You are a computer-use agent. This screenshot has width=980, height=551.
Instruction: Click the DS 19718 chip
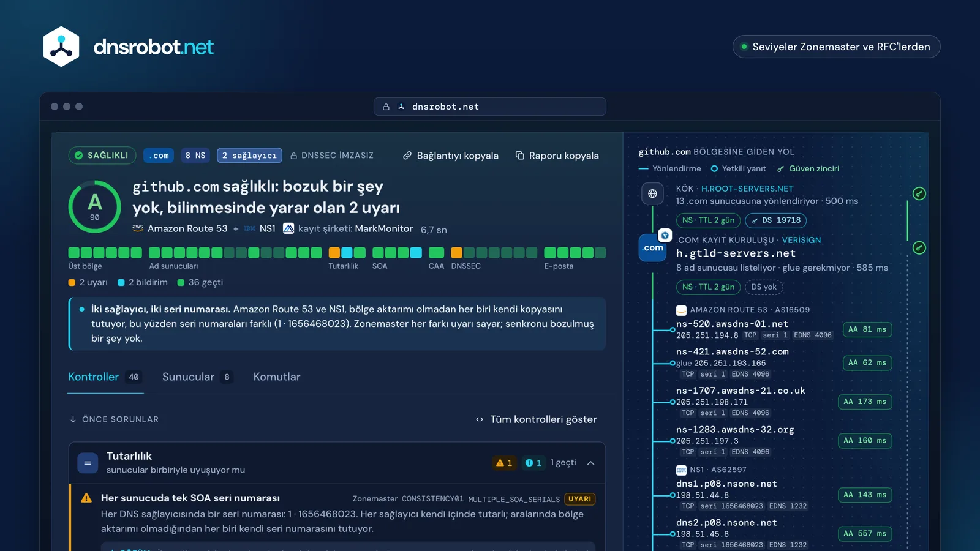point(775,220)
